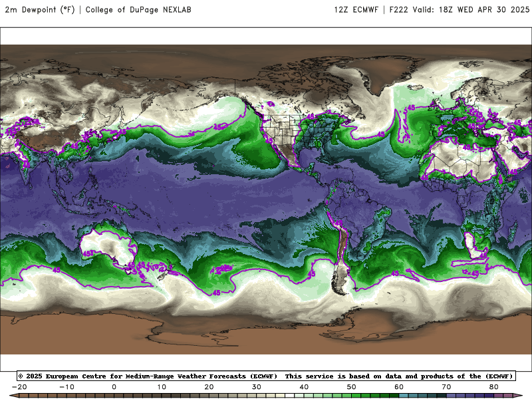Viewport: 532px width, 399px height.
Task: Click the "45" contour label inside western Australia
Action: point(88,253)
